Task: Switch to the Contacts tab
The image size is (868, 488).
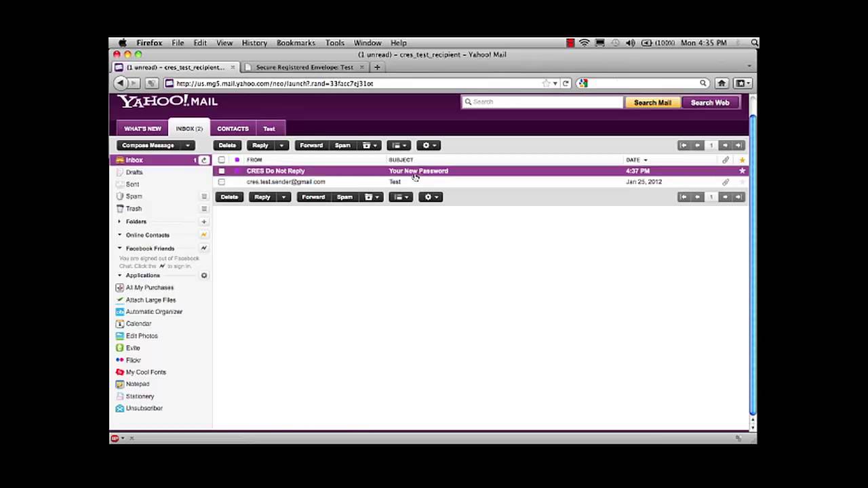Action: point(233,128)
